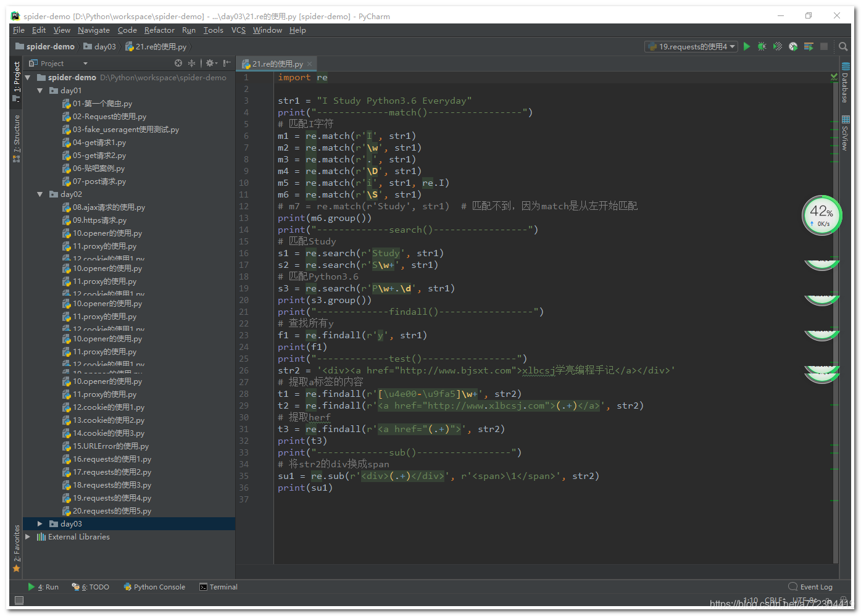Image resolution: width=861 pixels, height=616 pixels.
Task: Open the Event Log
Action: point(810,587)
